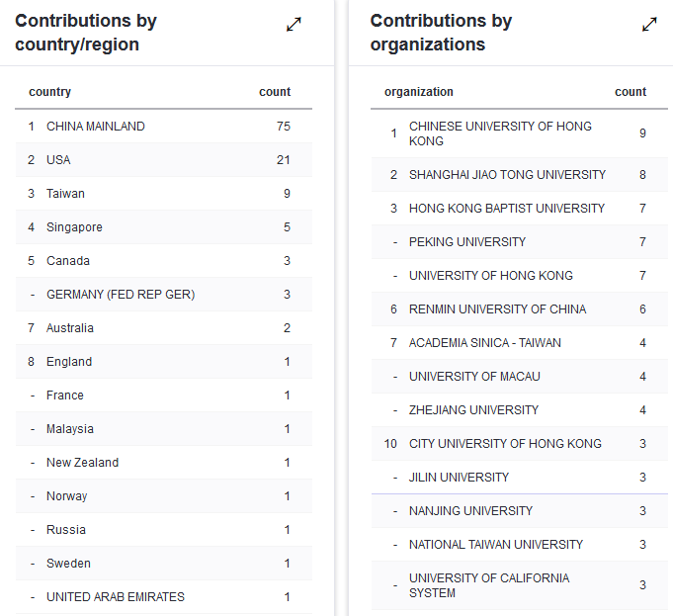
Task: Expand the Contributions by organizations panel
Action: click(649, 25)
